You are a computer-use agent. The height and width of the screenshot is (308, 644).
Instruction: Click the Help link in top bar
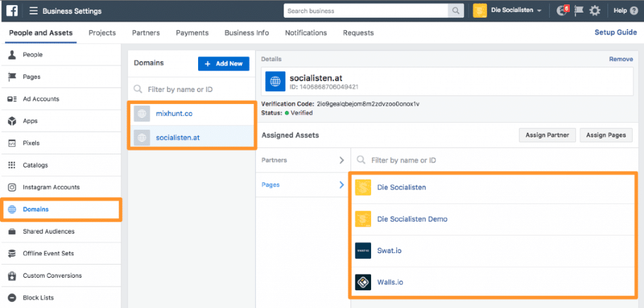[x=620, y=11]
